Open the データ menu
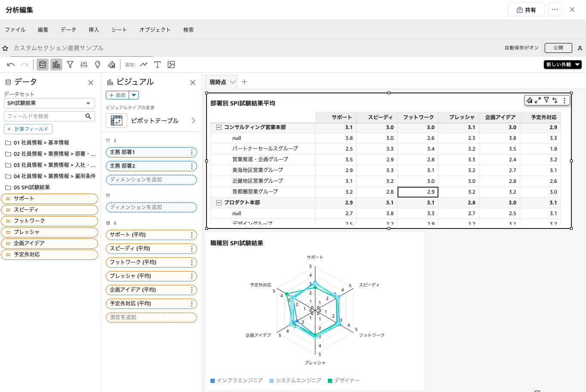Viewport: 586px width, 392px height. [68, 30]
